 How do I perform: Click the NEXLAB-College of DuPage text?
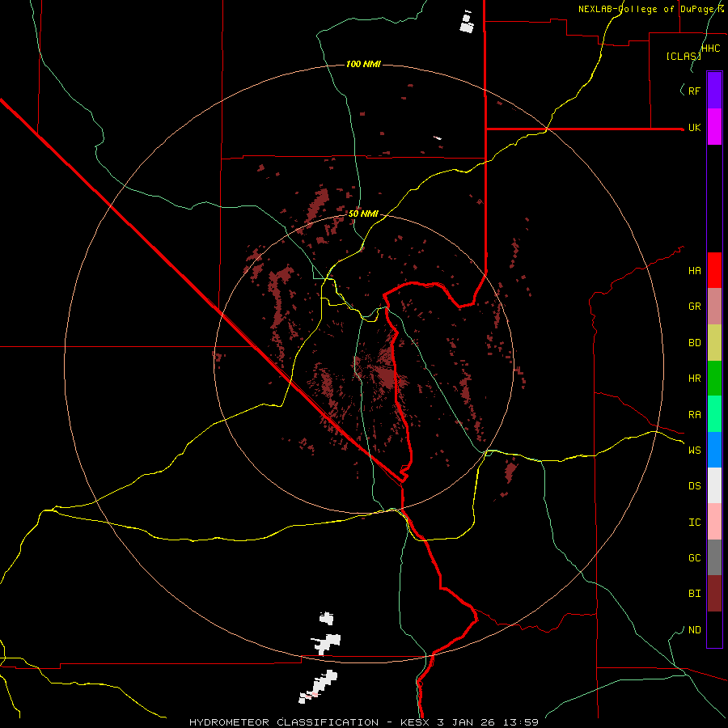click(651, 9)
